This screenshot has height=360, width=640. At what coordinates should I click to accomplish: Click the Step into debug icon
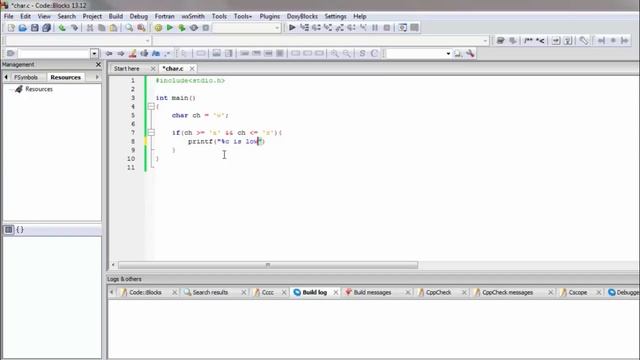click(328, 28)
